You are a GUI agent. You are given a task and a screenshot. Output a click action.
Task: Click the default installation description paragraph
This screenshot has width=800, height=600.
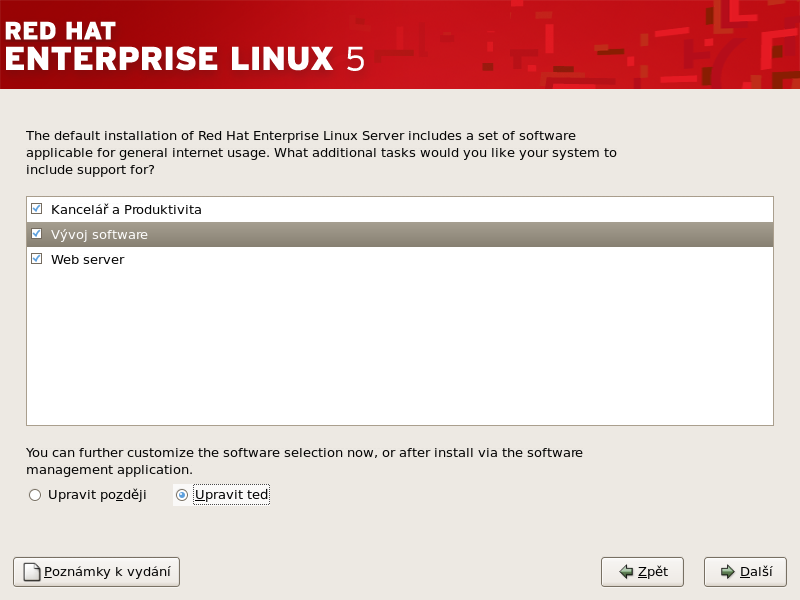[x=320, y=152]
